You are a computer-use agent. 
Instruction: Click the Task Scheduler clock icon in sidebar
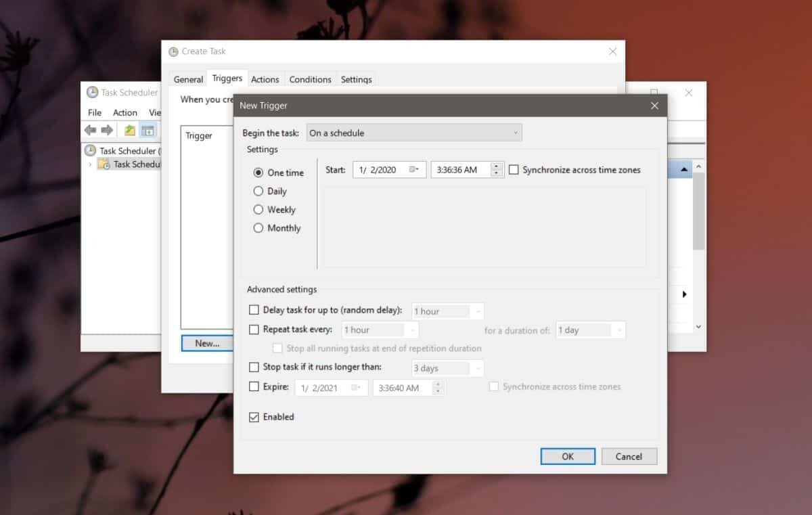(x=92, y=150)
